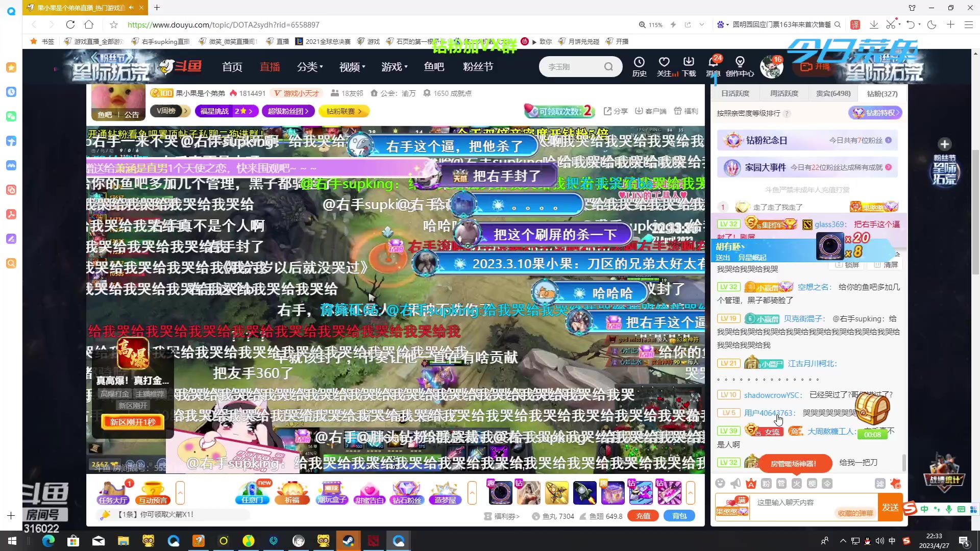Click the 令 command chat icon
Image resolution: width=980 pixels, height=551 pixels.
point(827,483)
